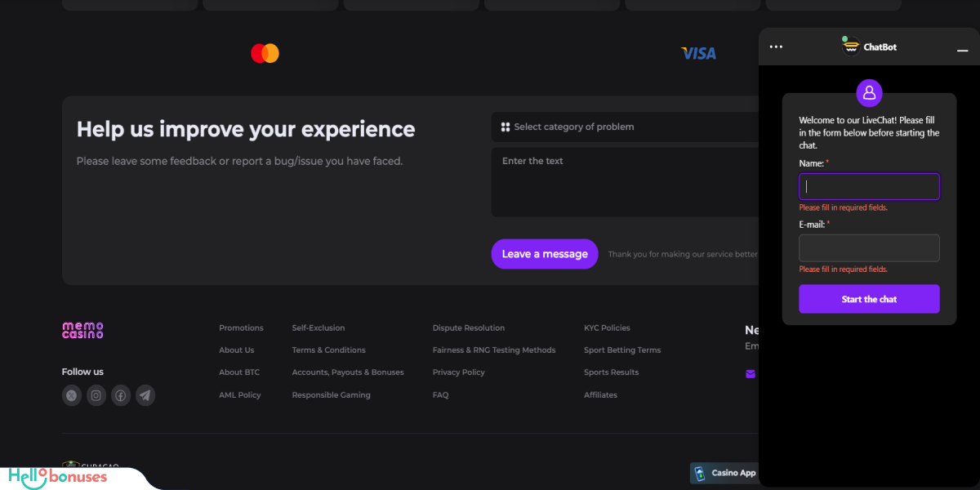This screenshot has height=490, width=980.
Task: Click the Follow us heading
Action: point(82,372)
